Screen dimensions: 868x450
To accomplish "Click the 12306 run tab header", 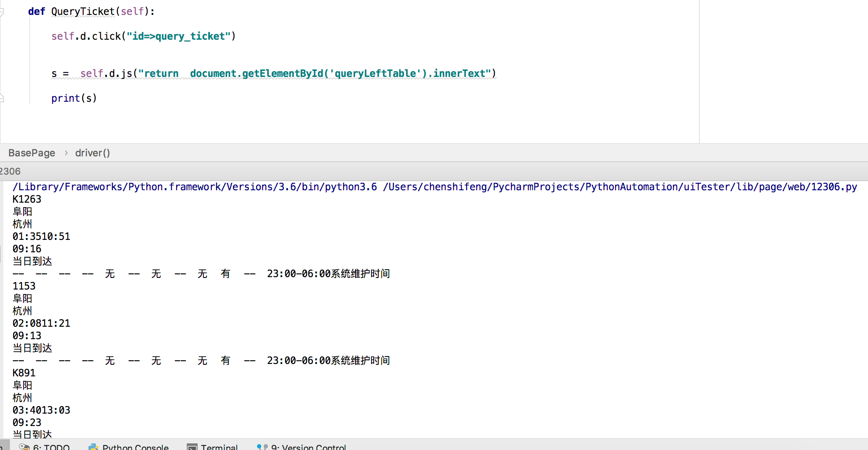I will [x=10, y=171].
